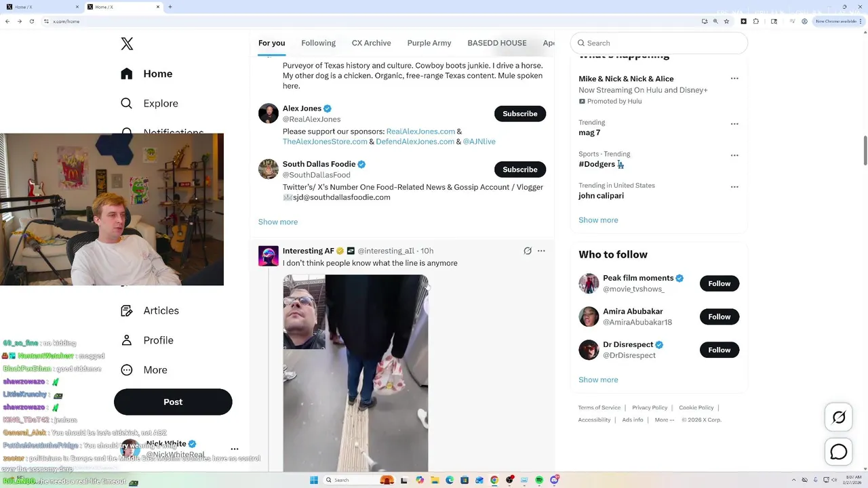Image resolution: width=868 pixels, height=488 pixels.
Task: Open the mag 7 trending topic
Action: click(589, 133)
